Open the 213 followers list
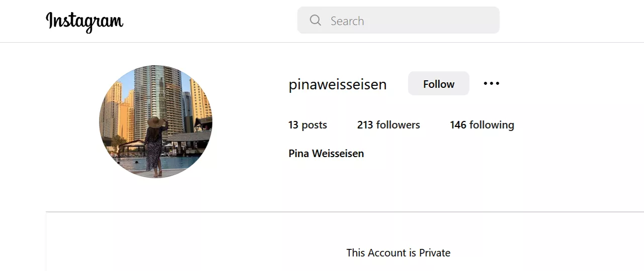 click(x=388, y=125)
